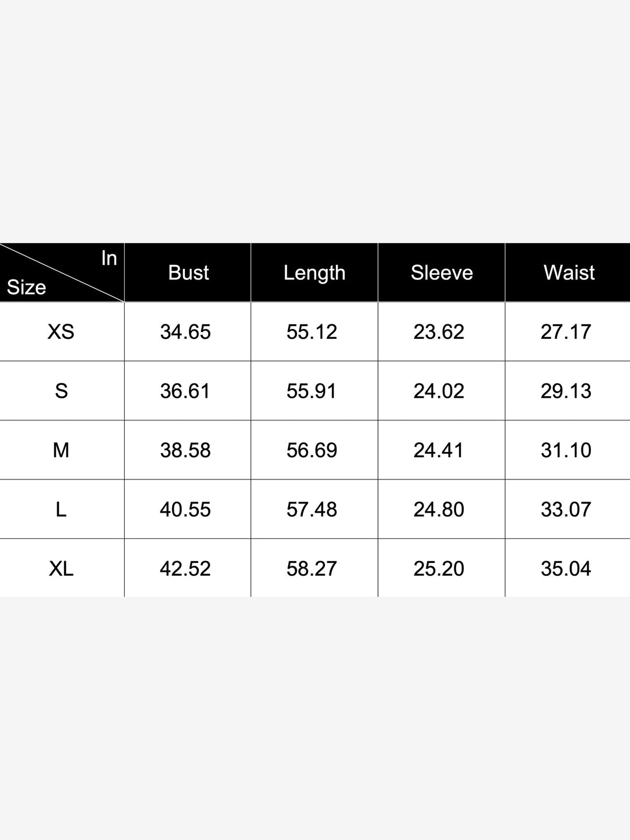Image resolution: width=630 pixels, height=840 pixels.
Task: Click the M bust value 38.58
Action: point(185,450)
